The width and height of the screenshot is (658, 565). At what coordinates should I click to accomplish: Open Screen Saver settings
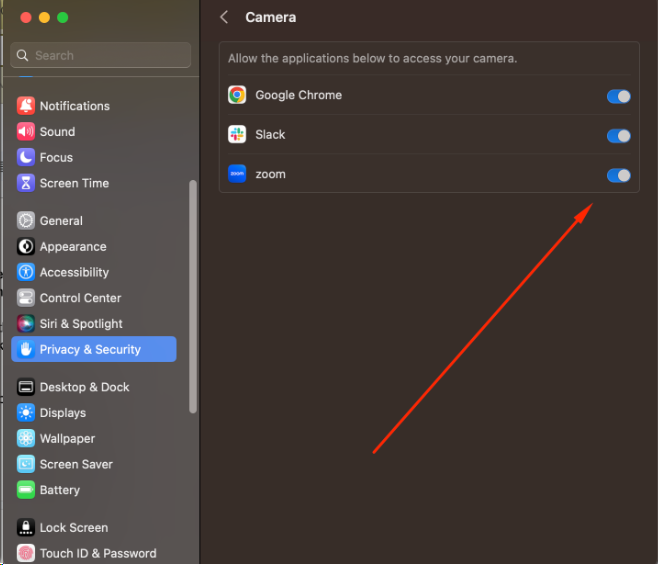(x=94, y=464)
